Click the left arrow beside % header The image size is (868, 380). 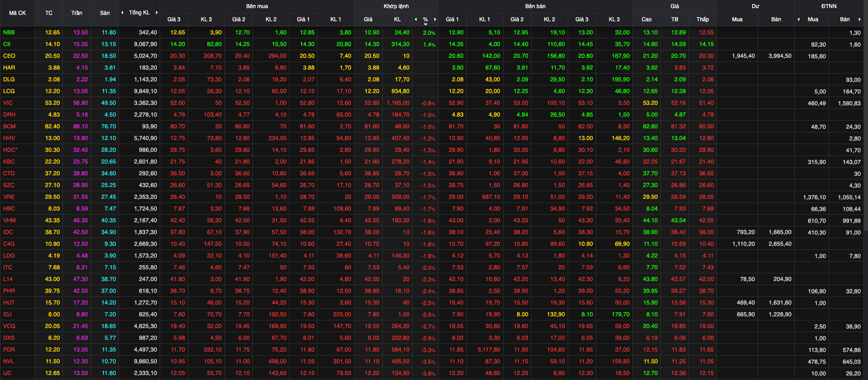[x=416, y=19]
